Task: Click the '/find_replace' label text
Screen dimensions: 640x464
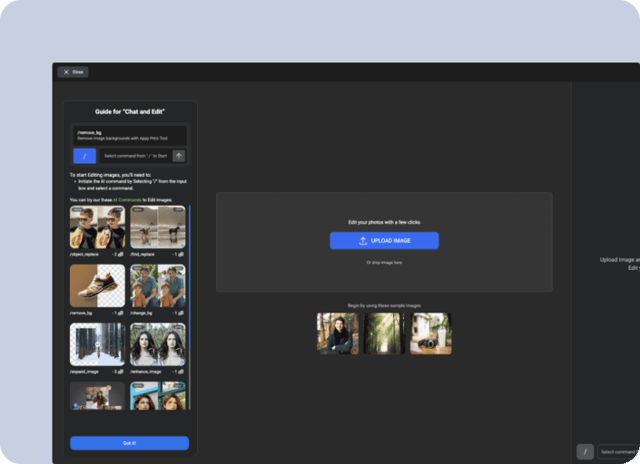Action: [x=142, y=254]
